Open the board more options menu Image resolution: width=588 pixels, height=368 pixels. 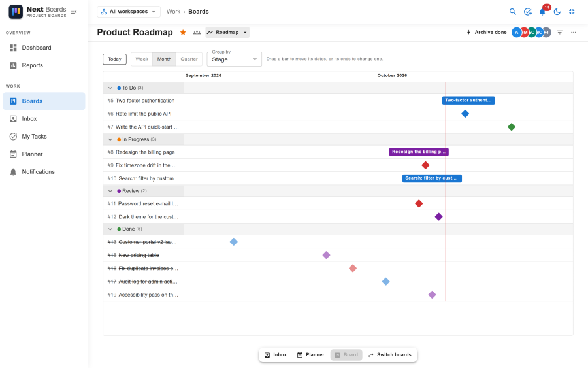574,32
